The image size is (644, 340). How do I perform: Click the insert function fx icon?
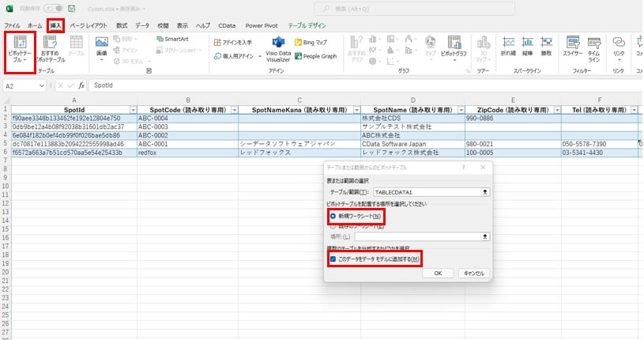81,85
